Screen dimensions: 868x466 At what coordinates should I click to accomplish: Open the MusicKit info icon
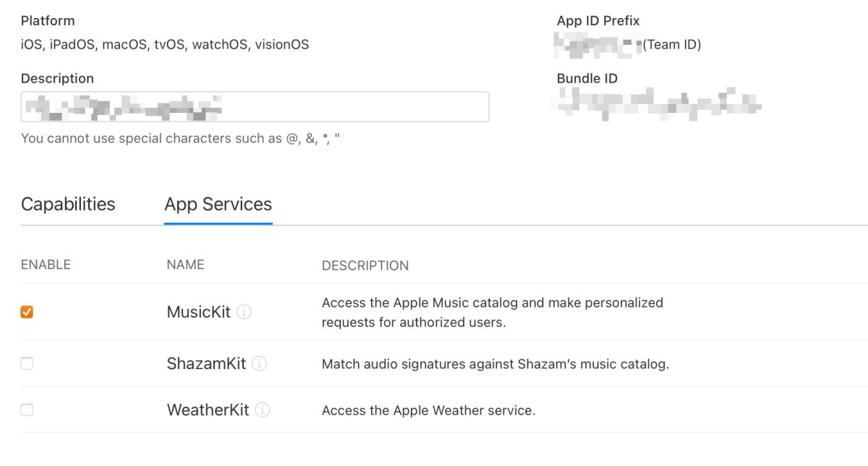[244, 313]
